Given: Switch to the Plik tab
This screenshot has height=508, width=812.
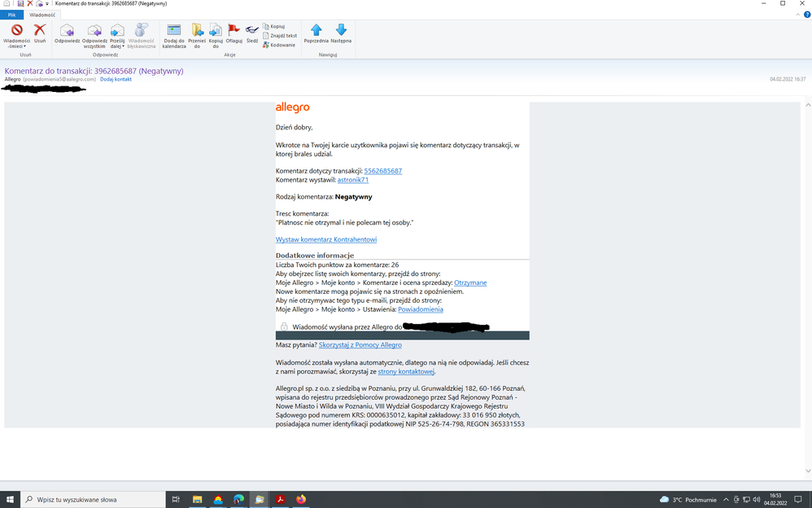Looking at the screenshot, I should 11,14.
